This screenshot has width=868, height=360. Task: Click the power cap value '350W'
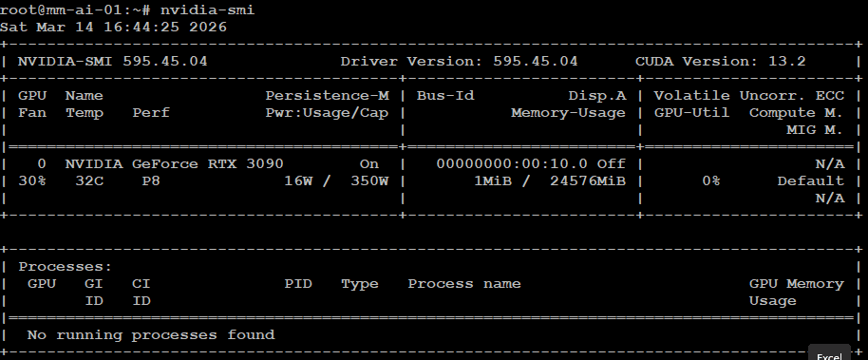[369, 181]
